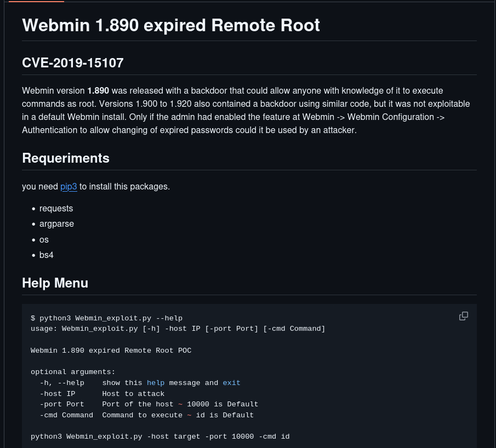The image size is (496, 448).
Task: Click the blue exit keyword in code
Action: pyautogui.click(x=231, y=383)
